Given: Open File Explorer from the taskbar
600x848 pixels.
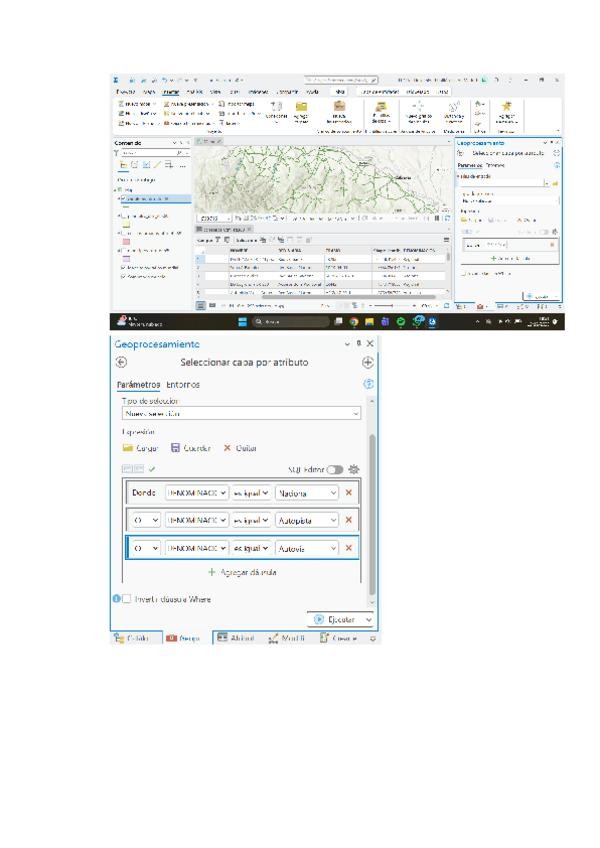Looking at the screenshot, I should click(369, 322).
